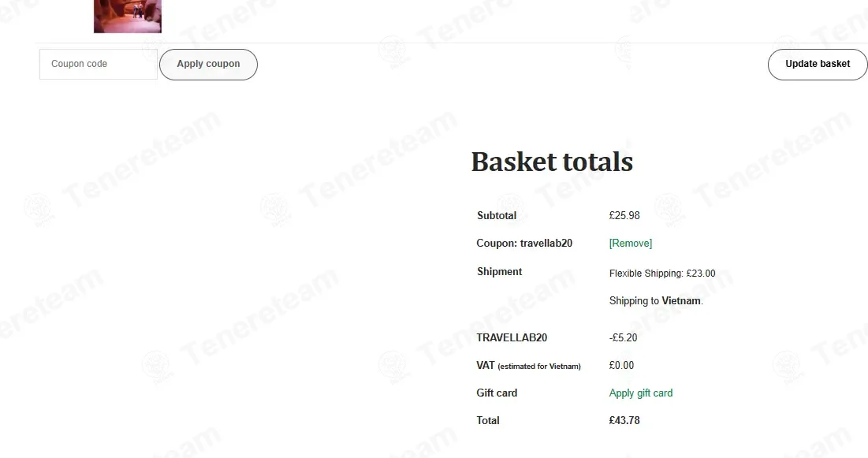Click the Gift card row label
868x458 pixels.
pyautogui.click(x=497, y=393)
